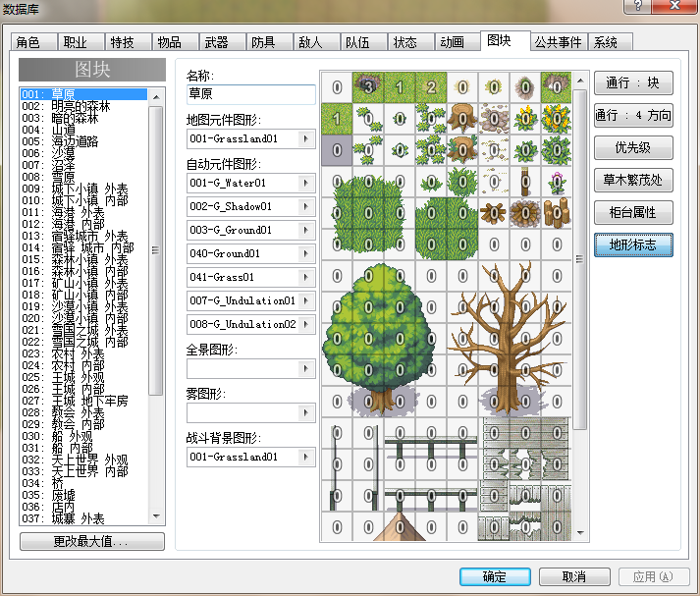
Task: Switch to the 系统 tab
Action: coord(611,42)
